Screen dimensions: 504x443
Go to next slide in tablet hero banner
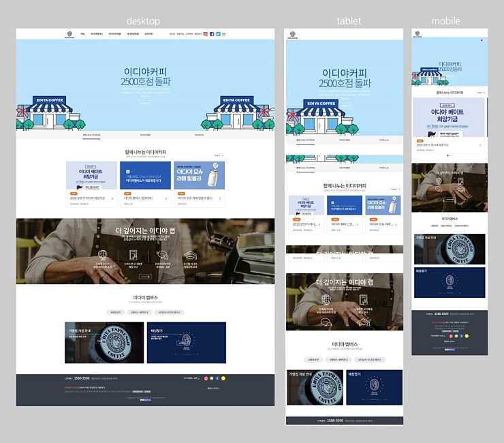point(400,92)
